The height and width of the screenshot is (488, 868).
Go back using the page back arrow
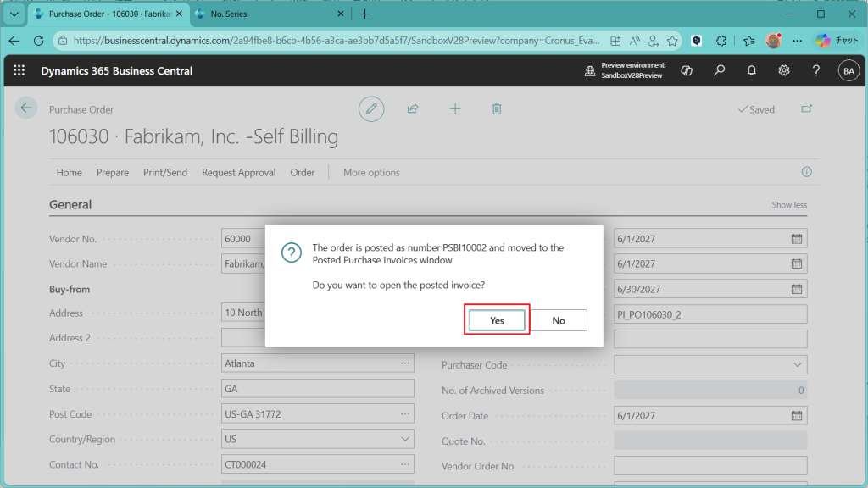(x=26, y=108)
